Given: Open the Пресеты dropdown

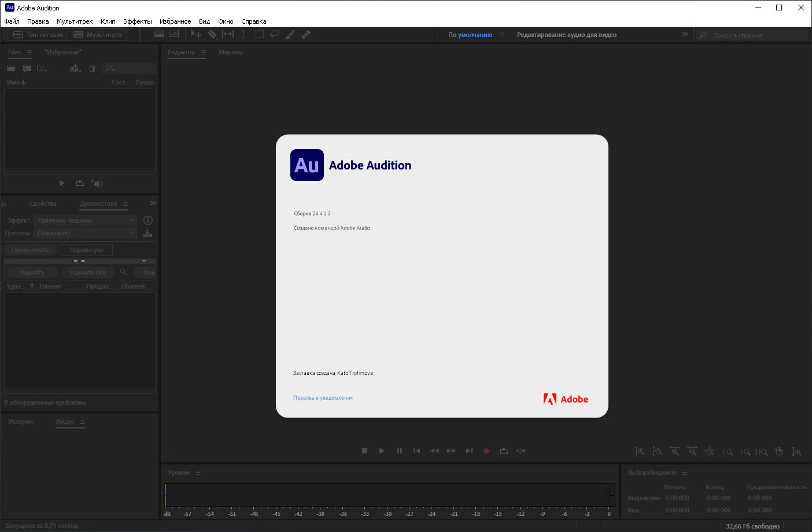Looking at the screenshot, I should coord(86,233).
